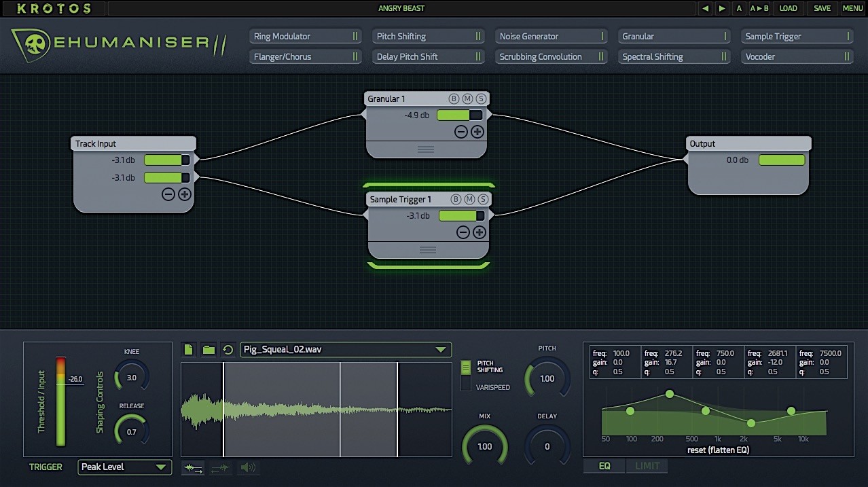868x487 pixels.
Task: Mute (M) the Granular 1 node
Action: pyautogui.click(x=467, y=98)
